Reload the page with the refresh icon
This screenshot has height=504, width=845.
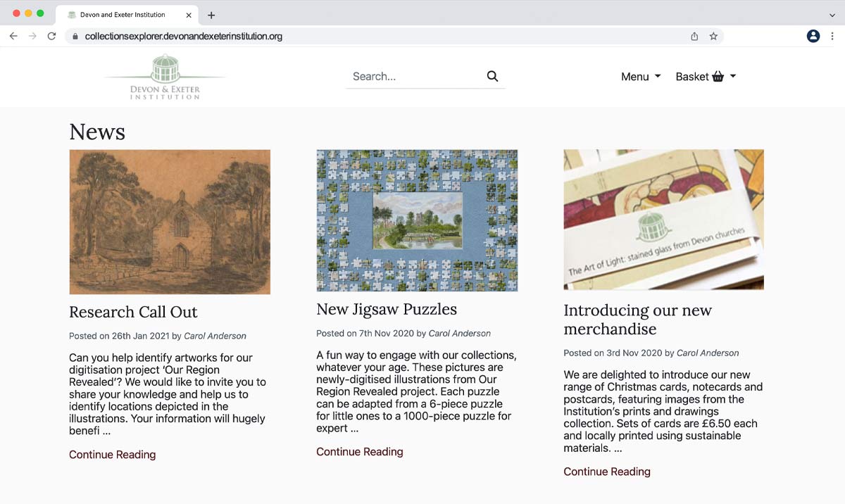click(x=51, y=36)
